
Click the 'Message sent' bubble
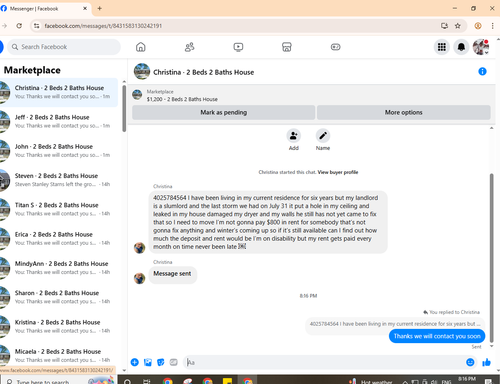[172, 274]
